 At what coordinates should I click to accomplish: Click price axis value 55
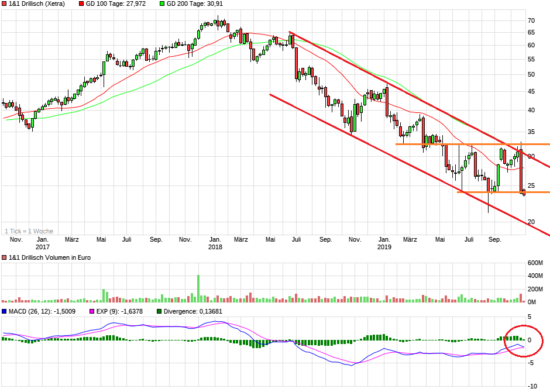coord(531,59)
